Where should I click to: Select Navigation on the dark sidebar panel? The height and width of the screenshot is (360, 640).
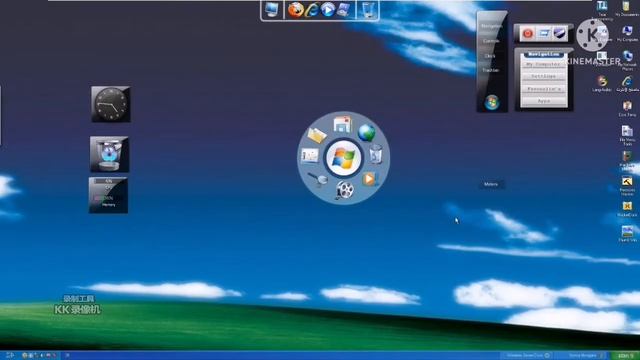(491, 26)
